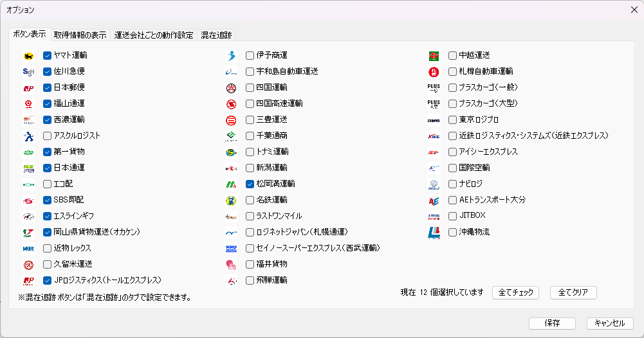
Task: Click the 札樽自動車運輸 red circle logo
Action: pyautogui.click(x=434, y=72)
